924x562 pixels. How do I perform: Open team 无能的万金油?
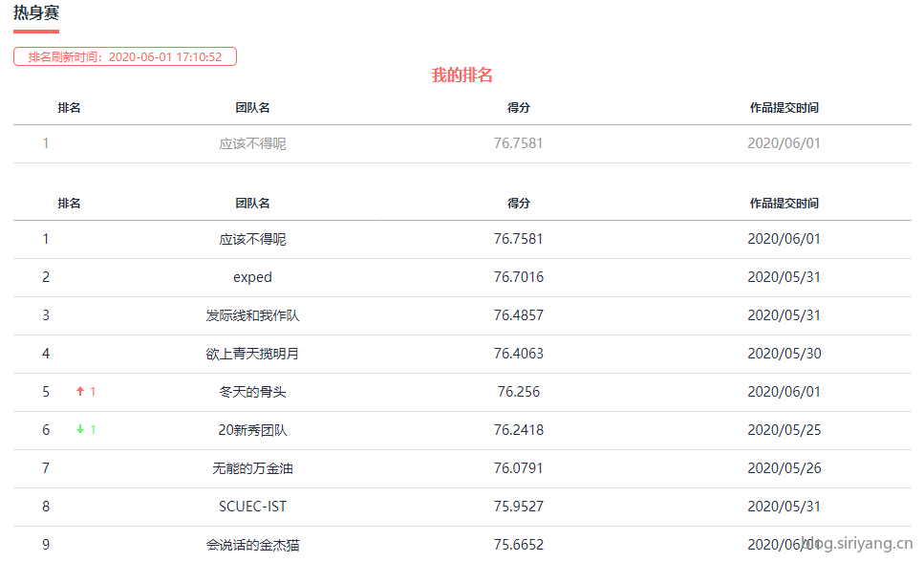point(252,468)
